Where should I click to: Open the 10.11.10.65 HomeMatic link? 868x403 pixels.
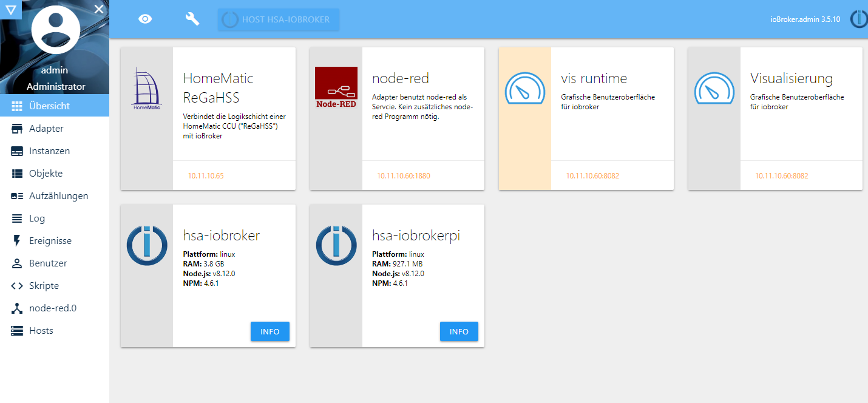tap(206, 176)
